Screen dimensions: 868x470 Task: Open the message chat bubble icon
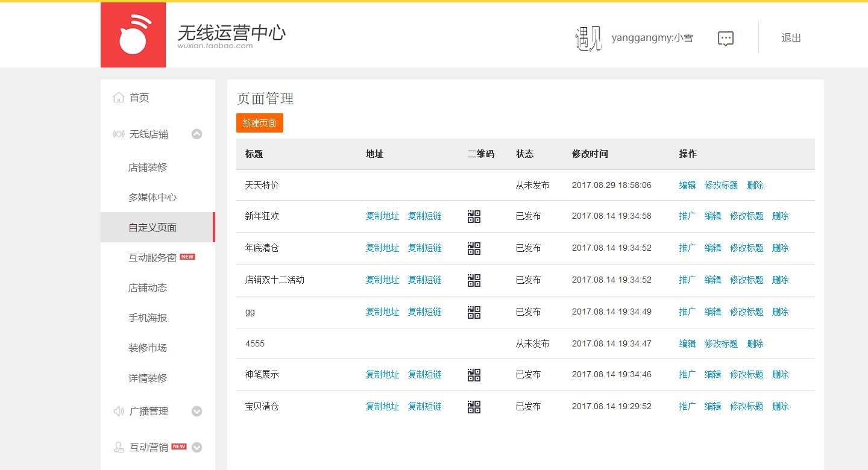click(x=726, y=39)
